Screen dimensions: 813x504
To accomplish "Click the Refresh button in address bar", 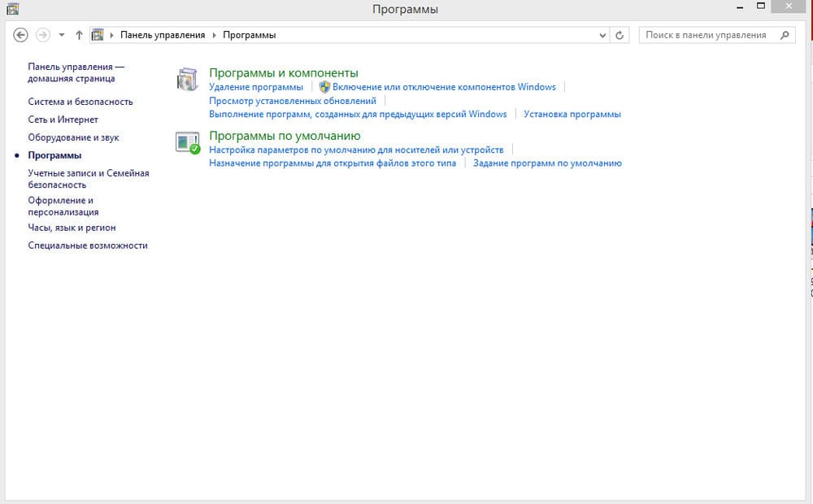I will tap(620, 35).
